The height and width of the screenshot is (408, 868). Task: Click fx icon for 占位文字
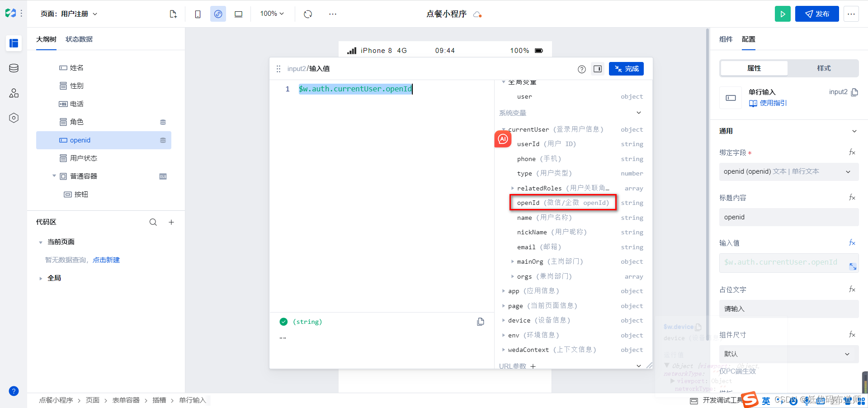click(852, 289)
